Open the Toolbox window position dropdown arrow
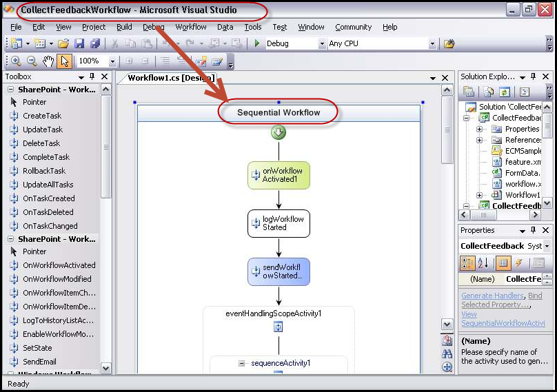This screenshot has height=392, width=557. [x=81, y=76]
